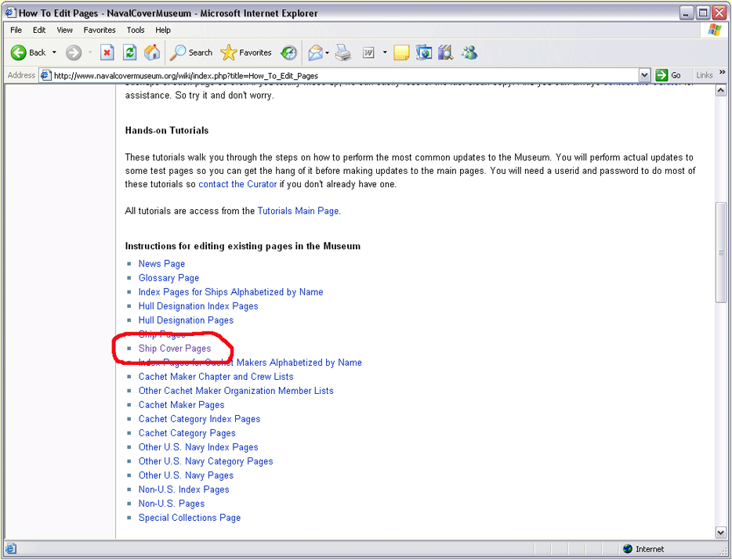Open the Favorites menu in menu bar
Image resolution: width=732 pixels, height=560 pixels.
100,30
